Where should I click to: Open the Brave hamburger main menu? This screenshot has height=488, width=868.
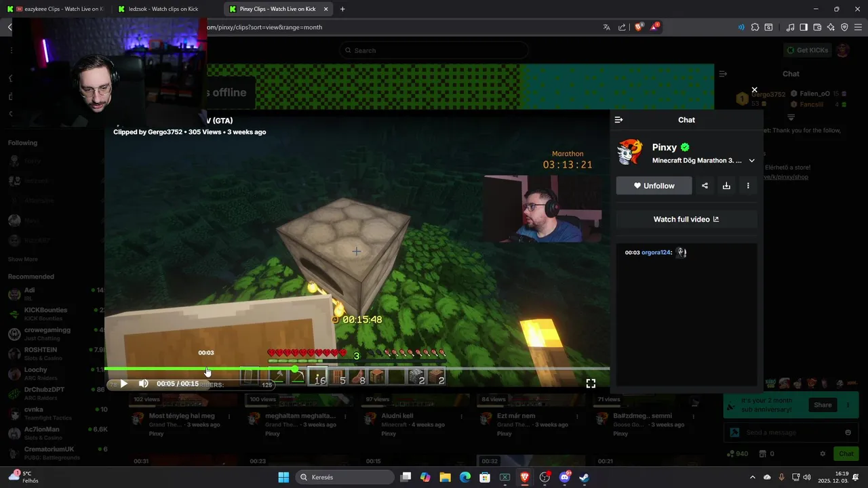tap(858, 27)
